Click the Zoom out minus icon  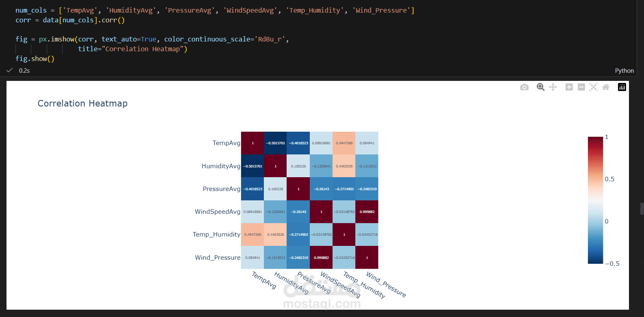click(x=581, y=87)
